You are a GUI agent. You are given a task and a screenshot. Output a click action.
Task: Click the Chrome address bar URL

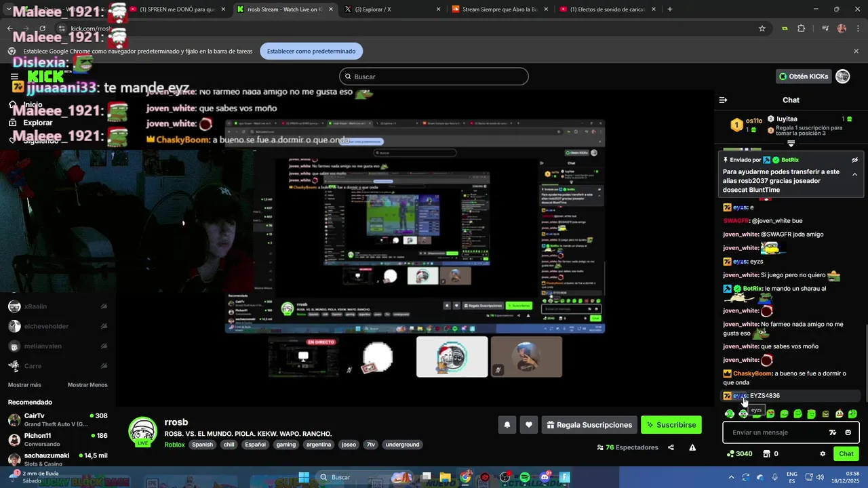[92, 28]
